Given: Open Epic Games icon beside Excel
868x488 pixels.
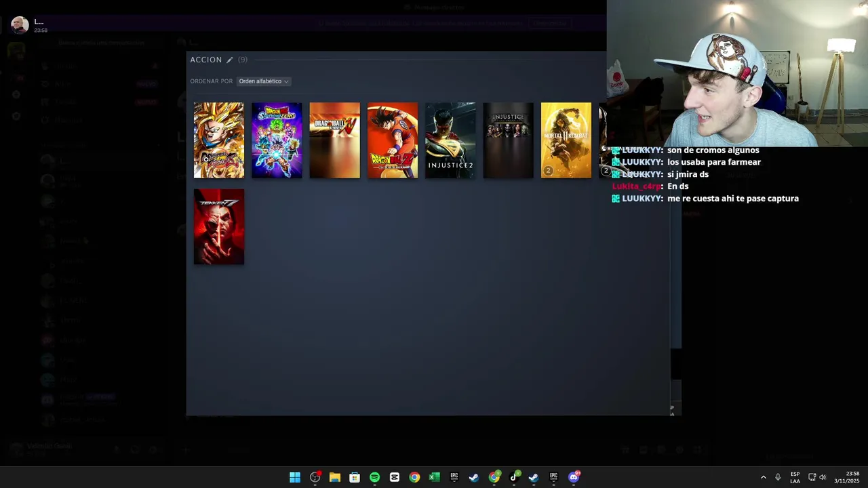Looking at the screenshot, I should click(x=454, y=477).
